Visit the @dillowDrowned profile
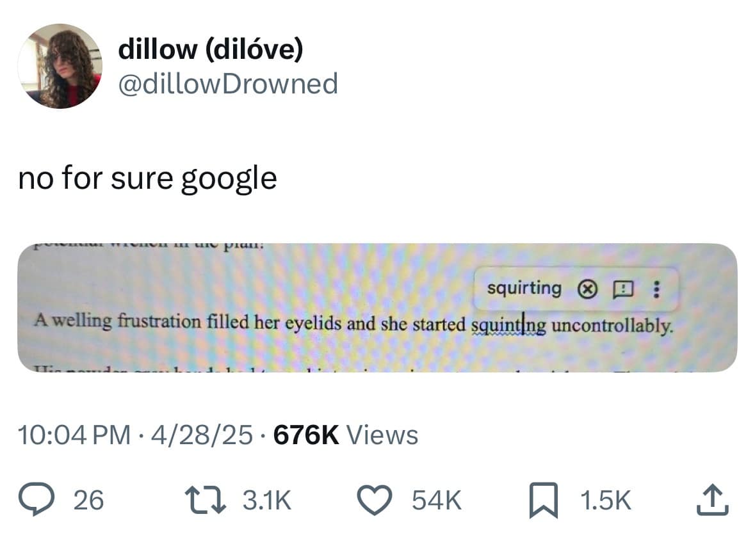This screenshot has width=755, height=560. (x=229, y=83)
